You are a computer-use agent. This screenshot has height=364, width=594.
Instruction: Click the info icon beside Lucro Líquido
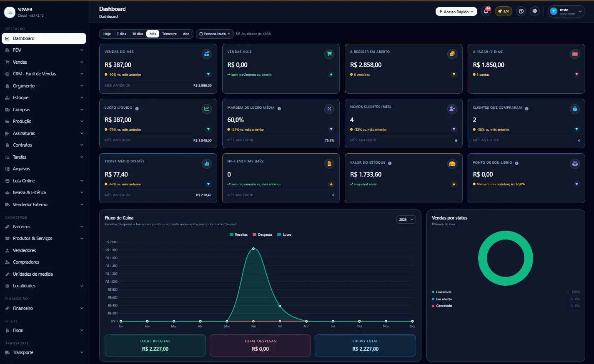point(137,109)
